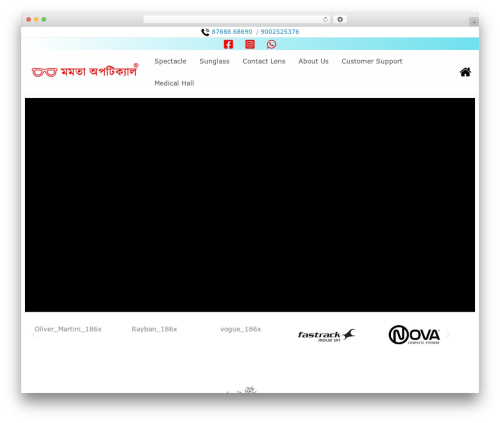
Task: Click the black banner slider area
Action: click(250, 205)
